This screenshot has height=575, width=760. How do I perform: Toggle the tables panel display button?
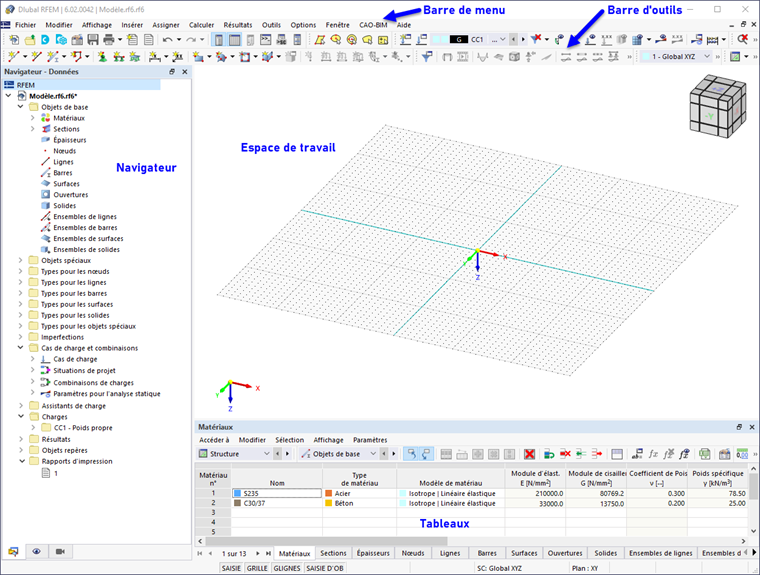click(235, 40)
